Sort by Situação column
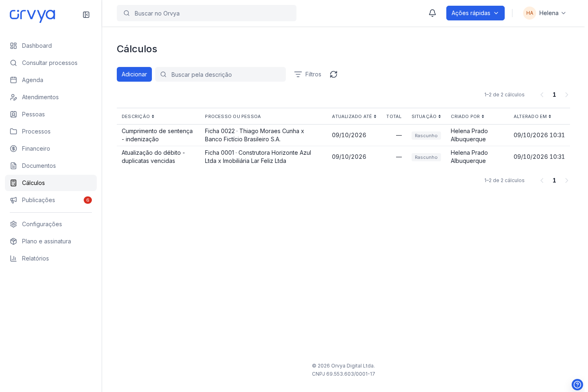 pos(426,116)
